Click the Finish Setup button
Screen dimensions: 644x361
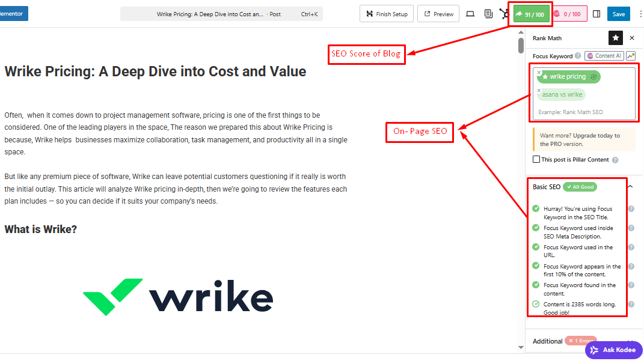[x=387, y=14]
